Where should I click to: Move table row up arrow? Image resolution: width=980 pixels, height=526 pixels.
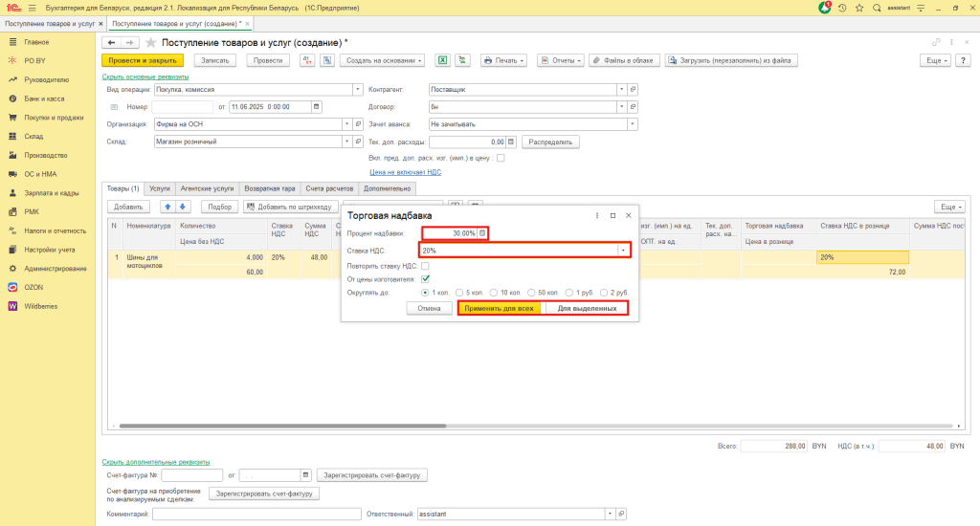[x=167, y=207]
